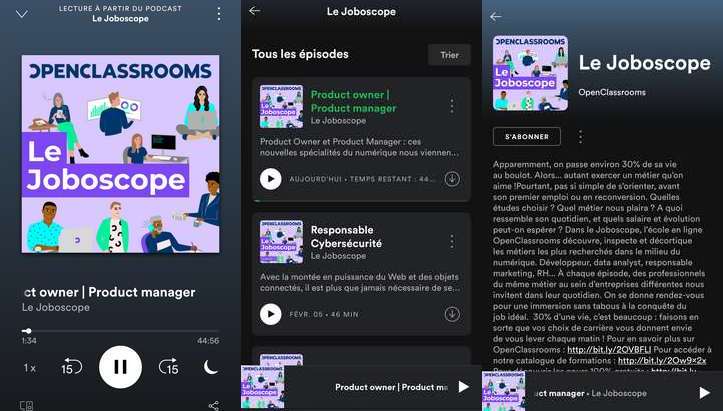Open the Product owner | Product manager episode
723x411 pixels.
click(353, 101)
